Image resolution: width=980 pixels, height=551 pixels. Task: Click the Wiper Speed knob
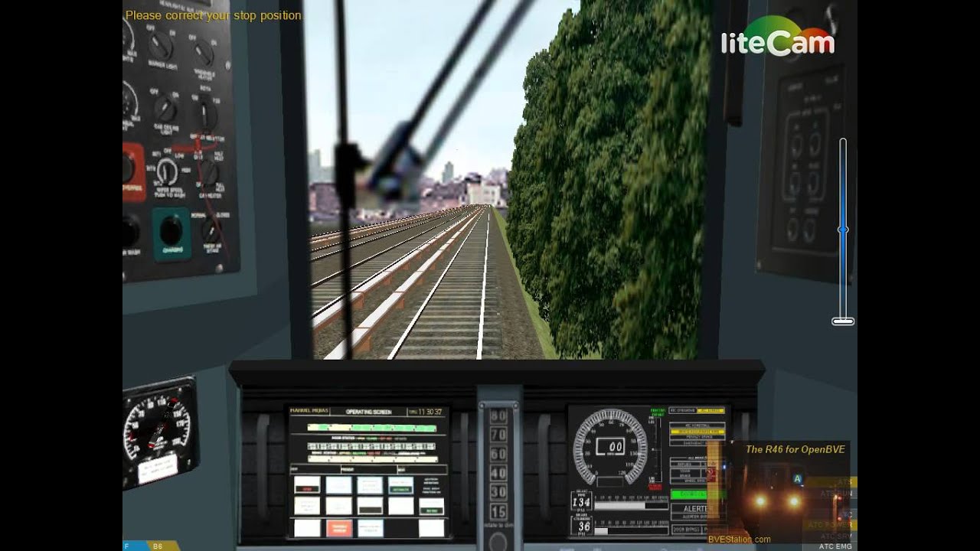coord(167,173)
